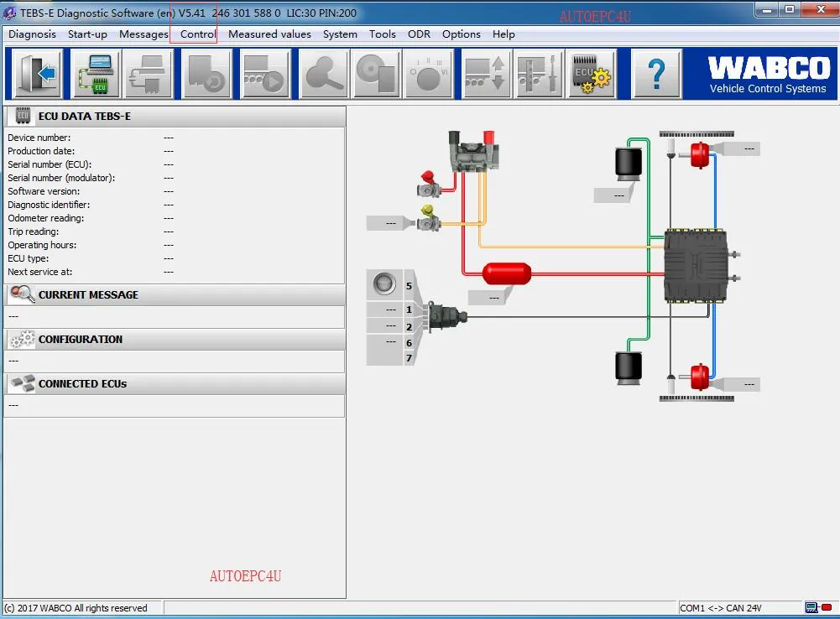This screenshot has width=840, height=619.
Task: Click the lower red brake chamber
Action: click(x=698, y=377)
